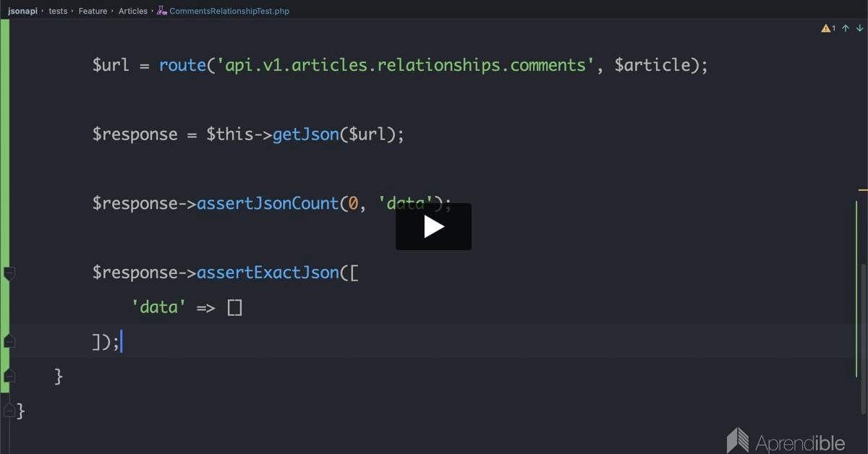Click the $response variable in the getJson line
Viewport: 868px width, 454px height.
[135, 134]
